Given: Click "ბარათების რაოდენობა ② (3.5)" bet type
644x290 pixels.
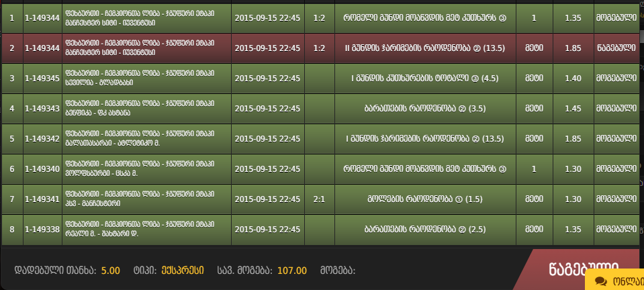Looking at the screenshot, I should point(425,109).
